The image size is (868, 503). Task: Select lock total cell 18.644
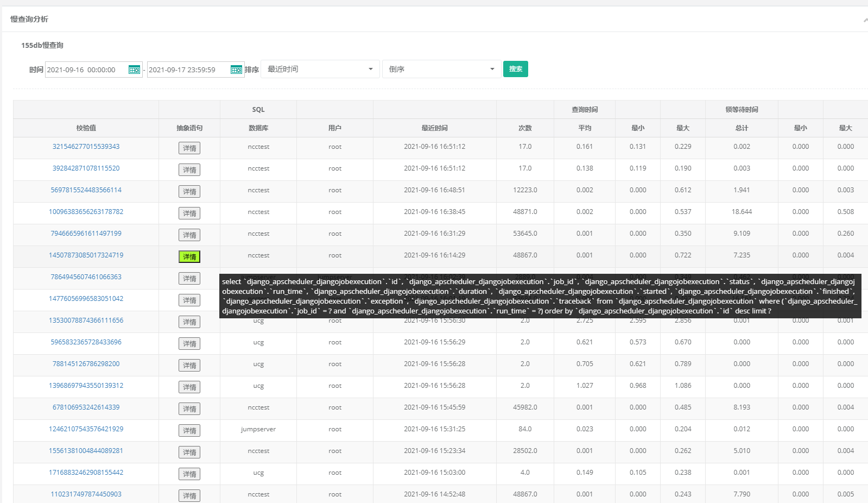click(742, 212)
